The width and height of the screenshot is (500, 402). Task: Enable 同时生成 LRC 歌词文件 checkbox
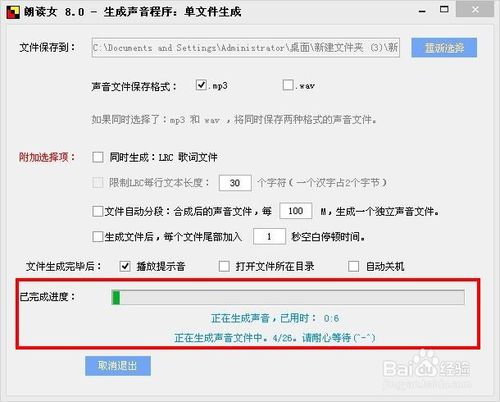click(x=98, y=157)
